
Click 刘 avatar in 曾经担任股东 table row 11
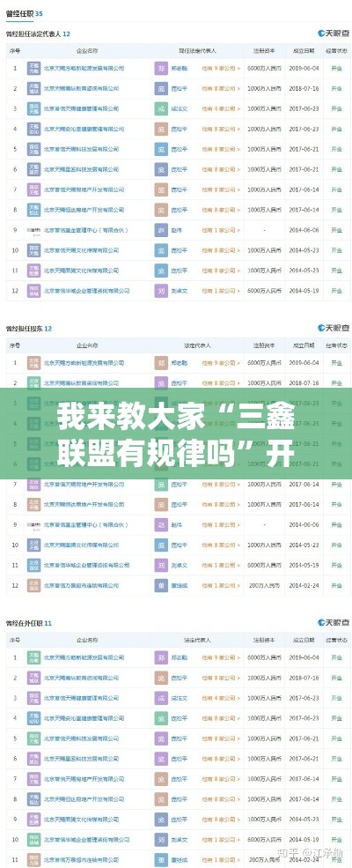[x=160, y=565]
